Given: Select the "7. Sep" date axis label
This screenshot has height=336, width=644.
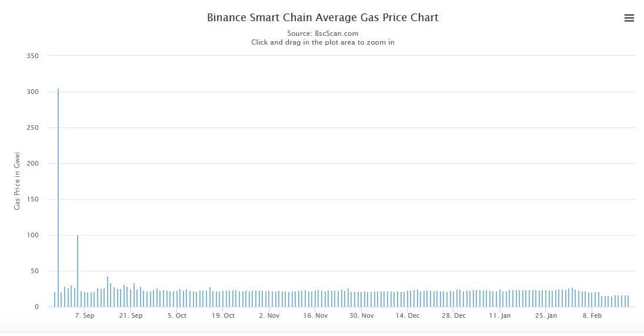Looking at the screenshot, I should [85, 315].
